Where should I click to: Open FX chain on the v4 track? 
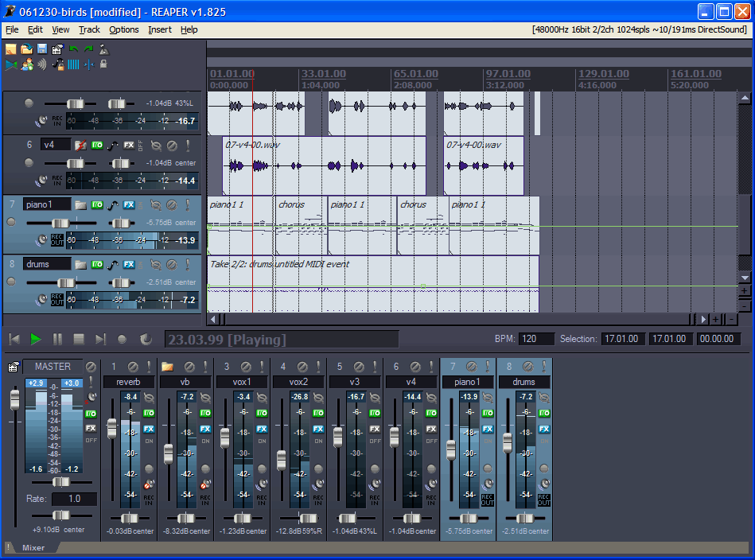click(129, 145)
